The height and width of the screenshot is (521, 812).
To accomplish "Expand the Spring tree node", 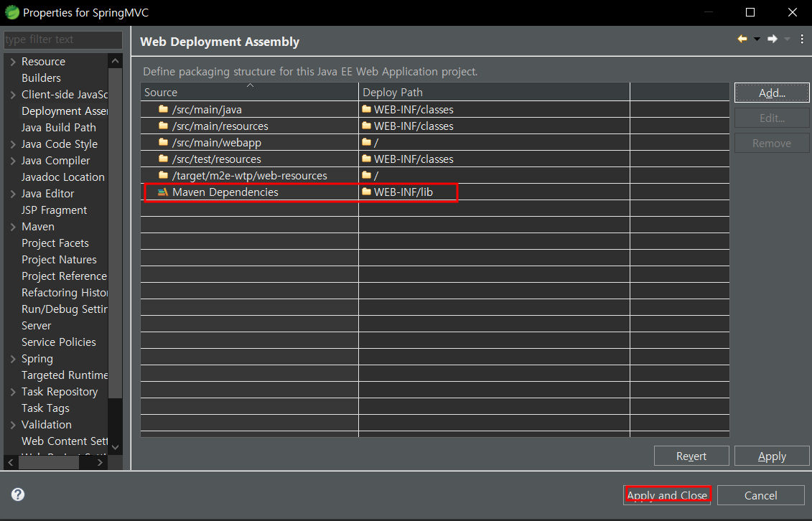I will pos(13,359).
